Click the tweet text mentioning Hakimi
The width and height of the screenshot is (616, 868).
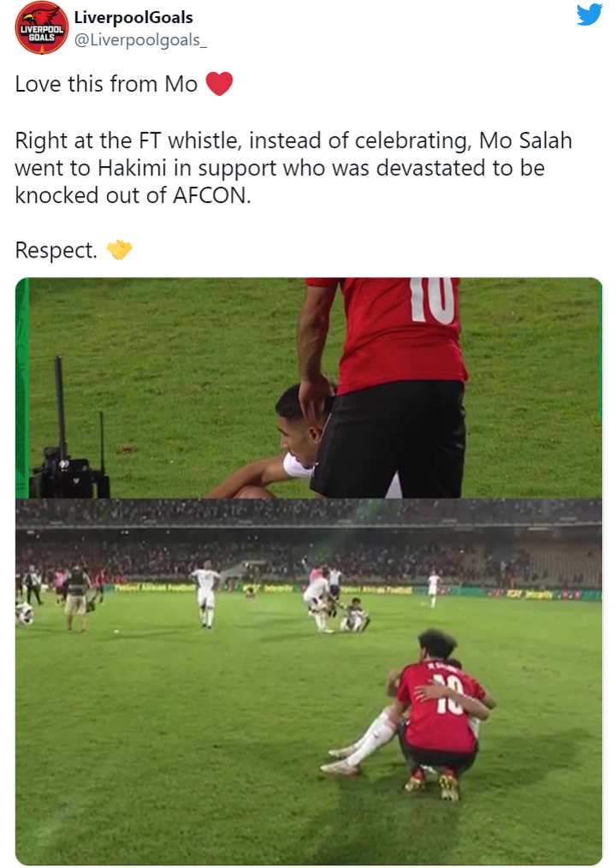(293, 168)
